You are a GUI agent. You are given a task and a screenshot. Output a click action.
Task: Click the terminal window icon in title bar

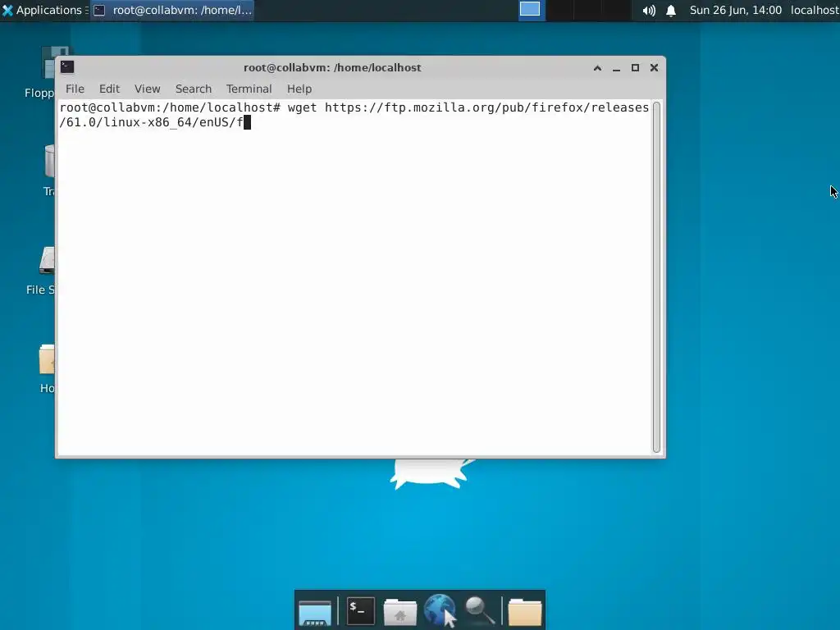click(67, 67)
